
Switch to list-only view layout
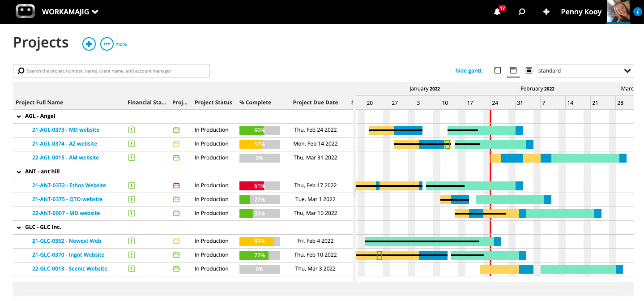click(529, 70)
